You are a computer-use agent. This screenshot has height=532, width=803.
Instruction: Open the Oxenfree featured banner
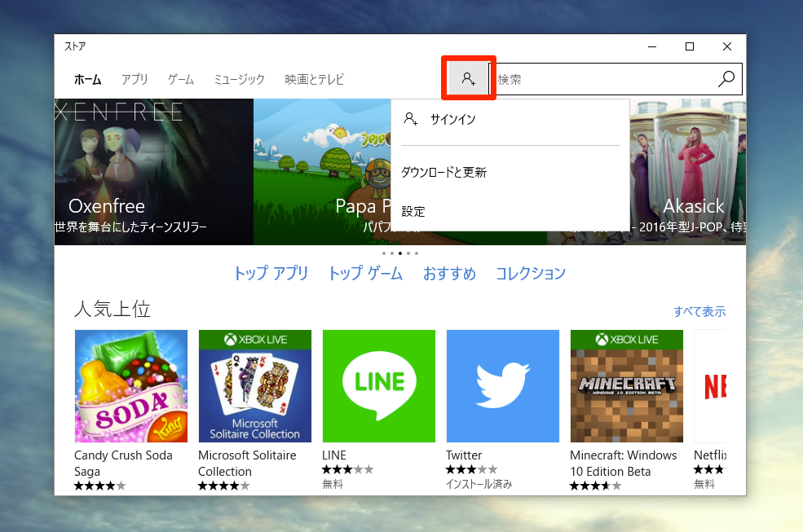(x=153, y=172)
